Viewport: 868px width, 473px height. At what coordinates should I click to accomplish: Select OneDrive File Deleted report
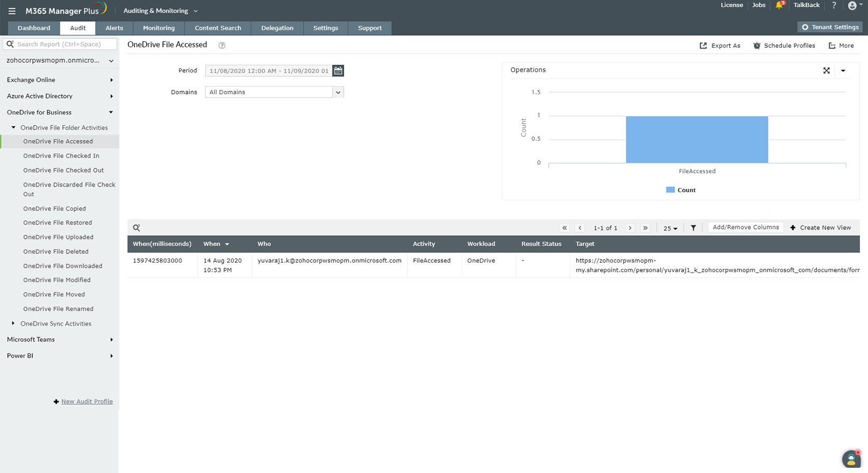pyautogui.click(x=56, y=251)
